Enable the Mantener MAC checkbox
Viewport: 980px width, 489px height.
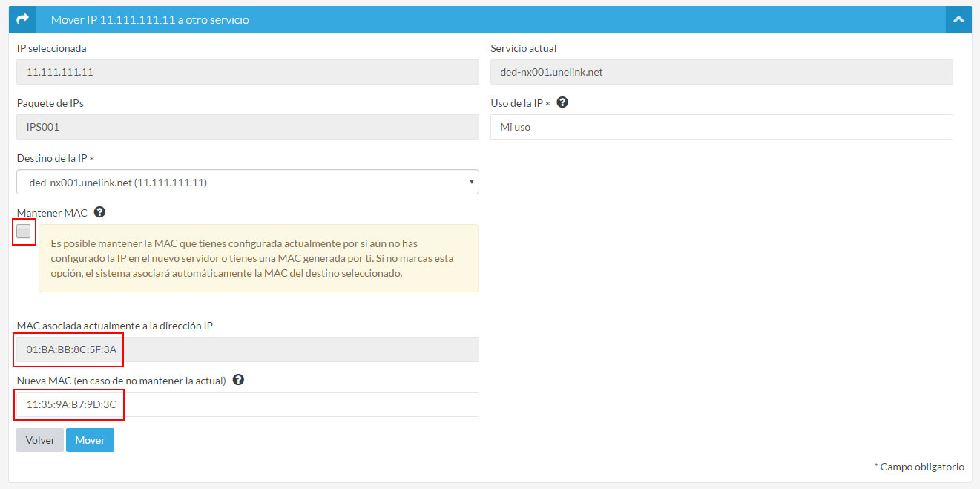pos(24,232)
